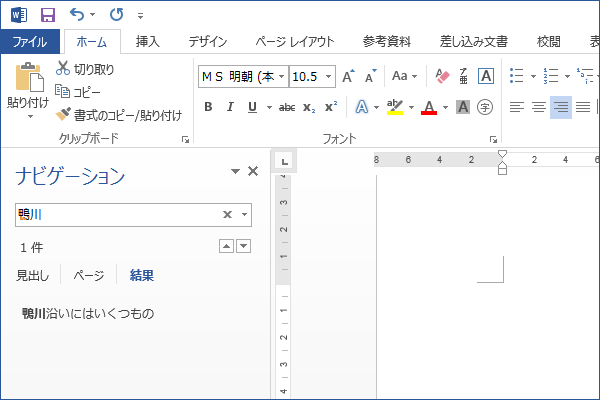Toggle bold formatting

click(208, 107)
